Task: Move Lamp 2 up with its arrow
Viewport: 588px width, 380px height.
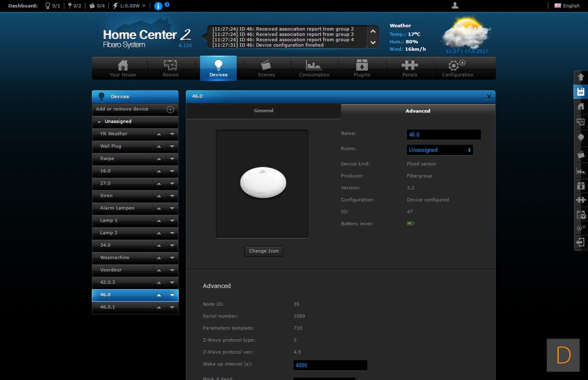Action: (159, 233)
